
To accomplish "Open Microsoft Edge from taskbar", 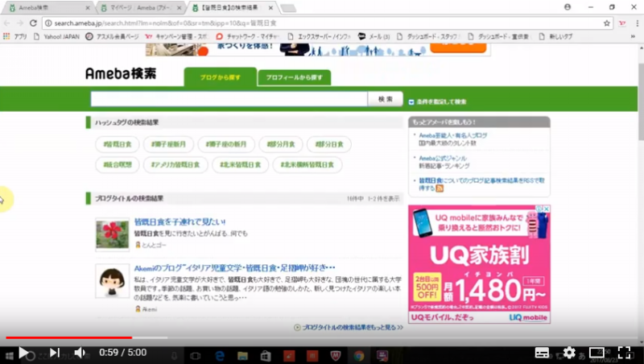I will [x=219, y=356].
